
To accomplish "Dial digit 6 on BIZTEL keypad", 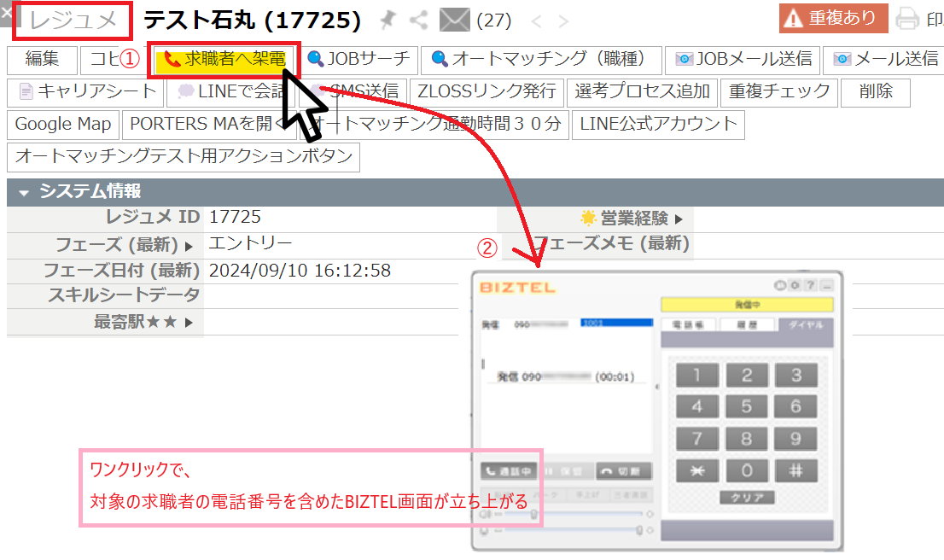I will pyautogui.click(x=795, y=406).
